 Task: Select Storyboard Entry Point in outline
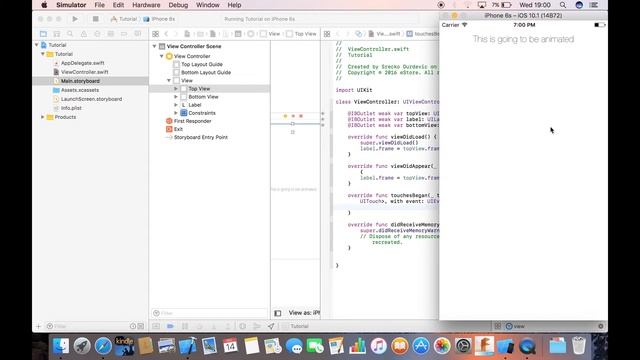200,137
